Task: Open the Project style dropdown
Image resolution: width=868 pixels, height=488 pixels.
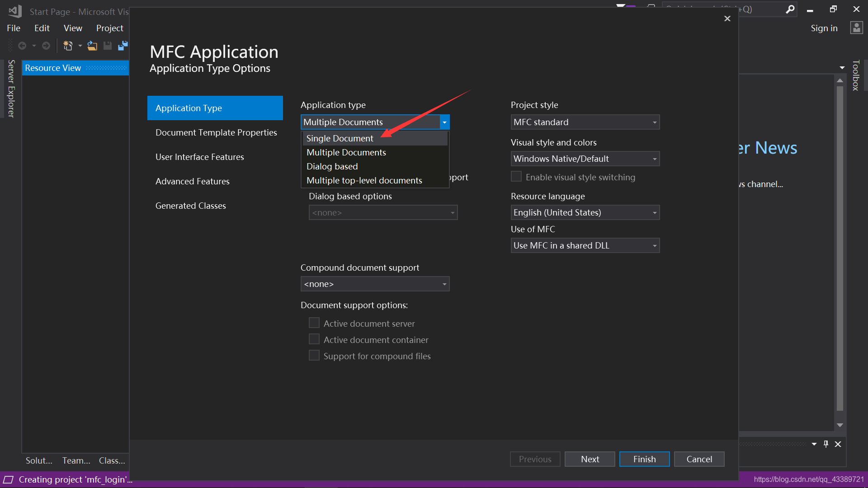Action: [x=655, y=122]
